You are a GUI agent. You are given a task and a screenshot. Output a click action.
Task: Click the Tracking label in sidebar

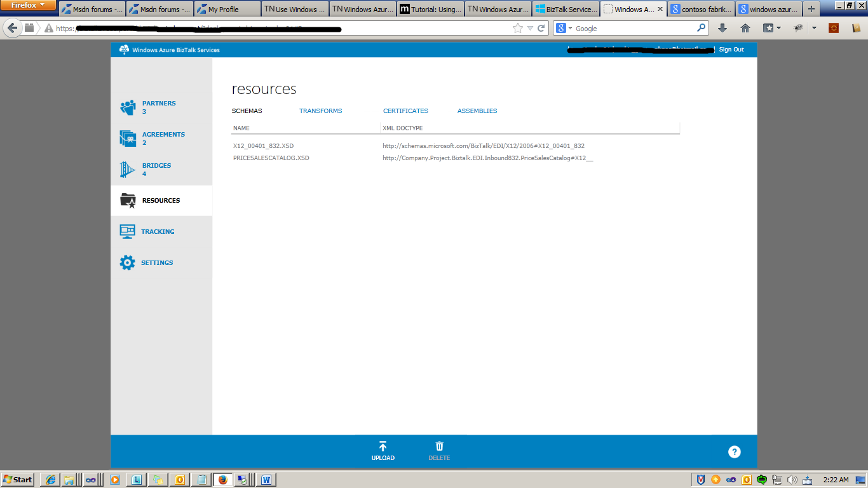(158, 232)
